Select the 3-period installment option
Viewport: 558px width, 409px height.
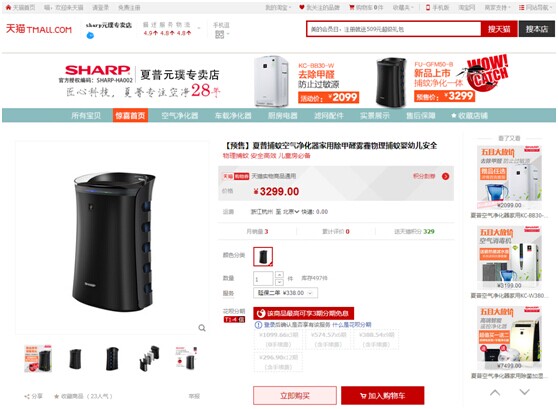point(278,340)
